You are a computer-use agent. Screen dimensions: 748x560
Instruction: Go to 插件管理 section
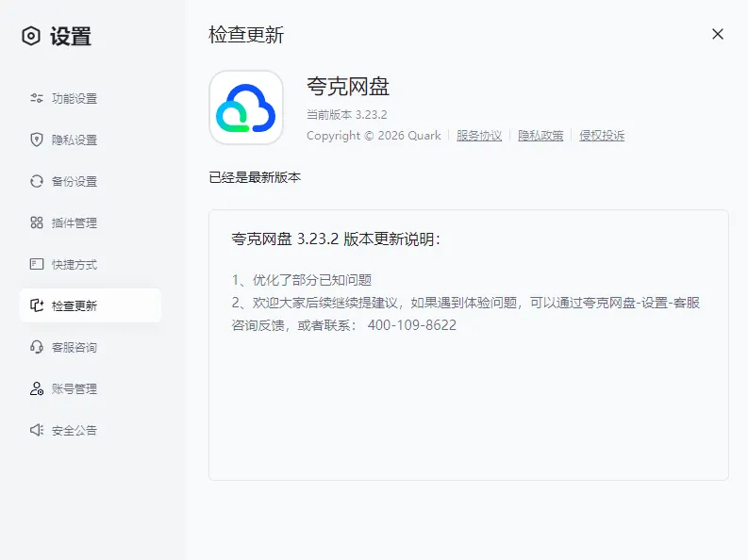91,222
